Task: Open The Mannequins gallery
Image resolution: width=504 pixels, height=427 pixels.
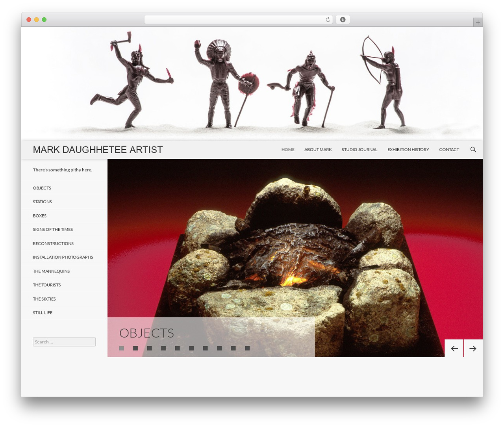Action: 51,271
